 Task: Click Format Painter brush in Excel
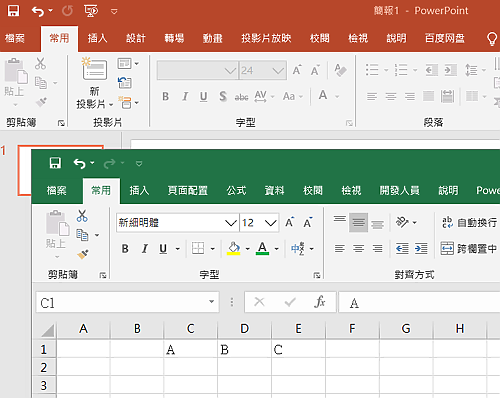pos(82,254)
